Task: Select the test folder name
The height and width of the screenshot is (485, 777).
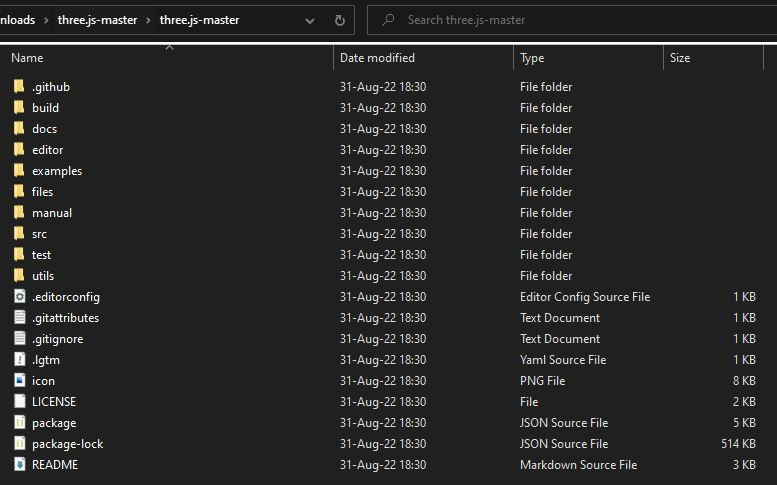Action: click(x=42, y=255)
